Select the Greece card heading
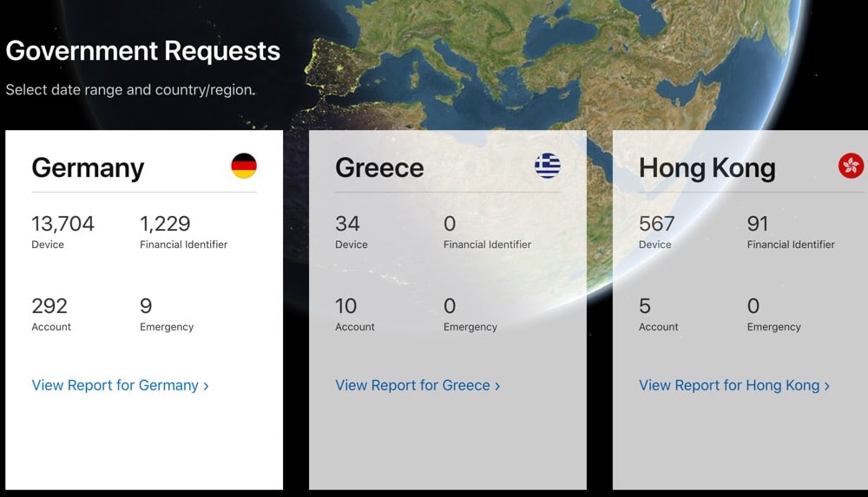This screenshot has width=868, height=497. pyautogui.click(x=379, y=167)
